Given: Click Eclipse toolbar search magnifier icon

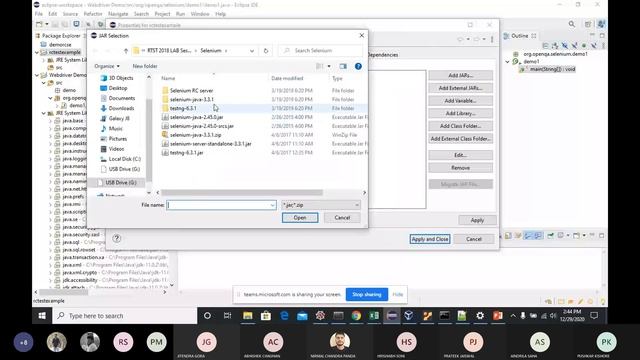Looking at the screenshot, I should click(572, 24).
